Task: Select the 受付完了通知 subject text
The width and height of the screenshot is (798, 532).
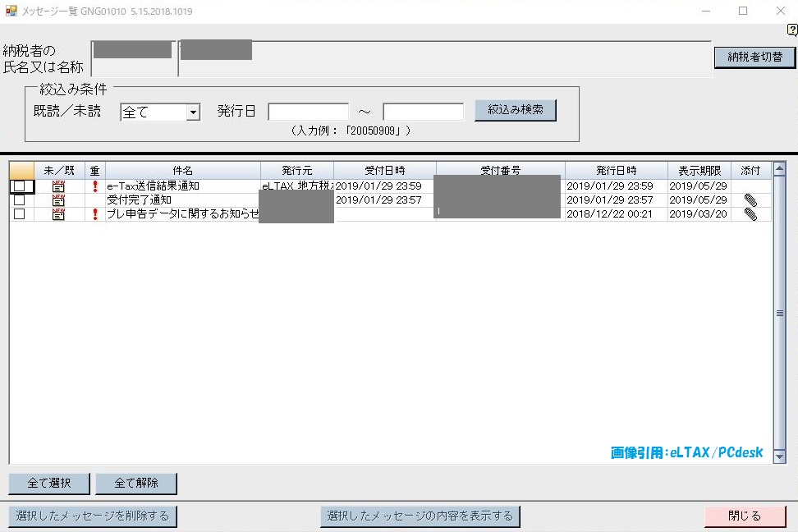Action: pos(139,200)
